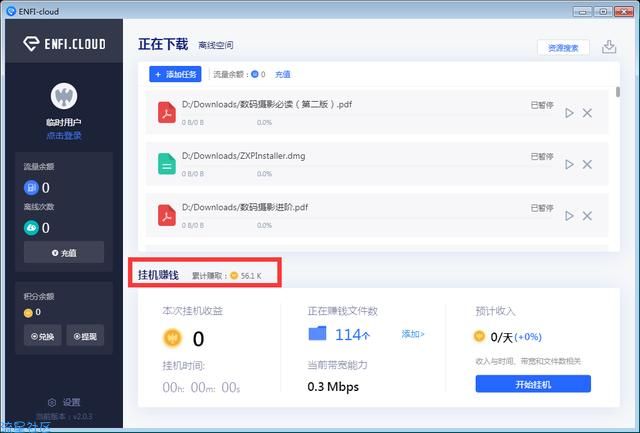
Task: Click the coin icon under 预计收入
Action: click(x=479, y=336)
